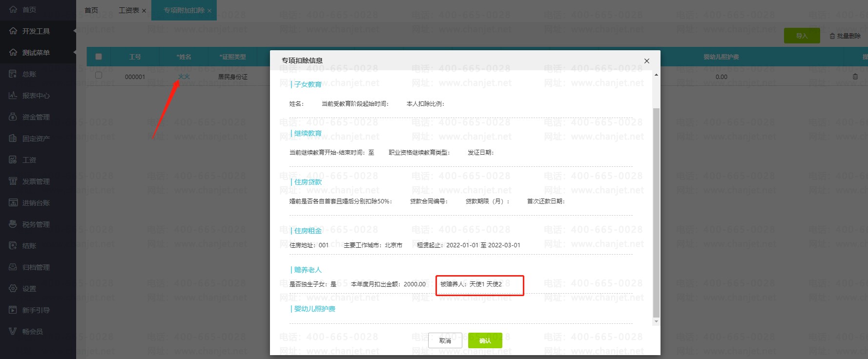Click the 取消 button

tap(445, 341)
